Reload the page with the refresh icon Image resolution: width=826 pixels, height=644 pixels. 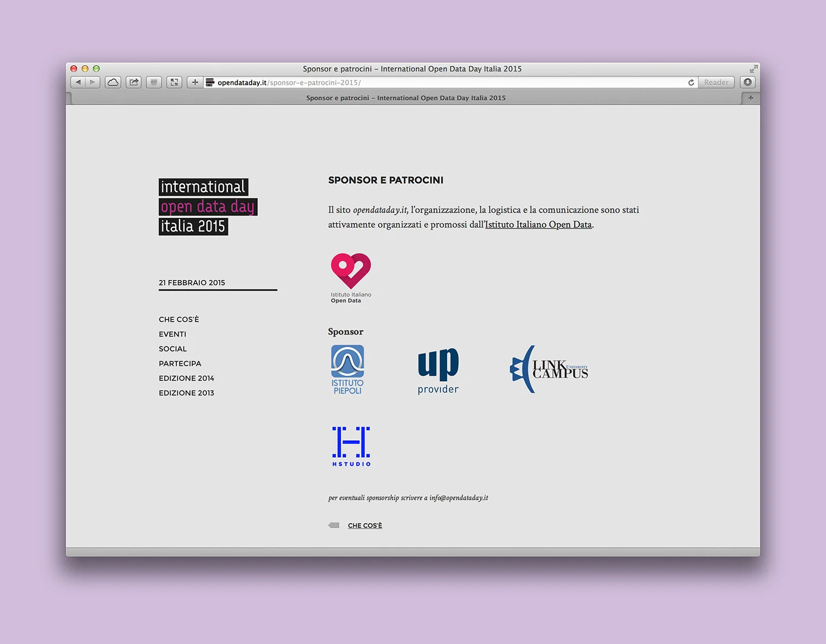click(691, 83)
